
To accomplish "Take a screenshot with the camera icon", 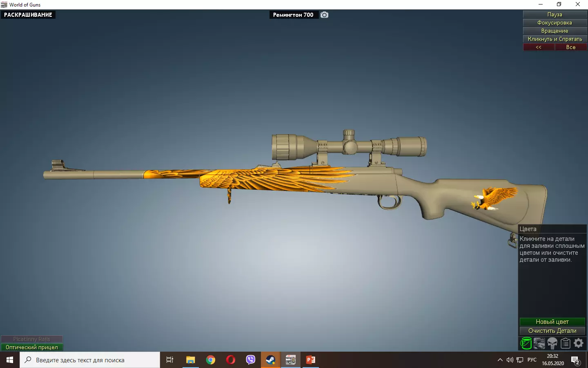I will (324, 15).
